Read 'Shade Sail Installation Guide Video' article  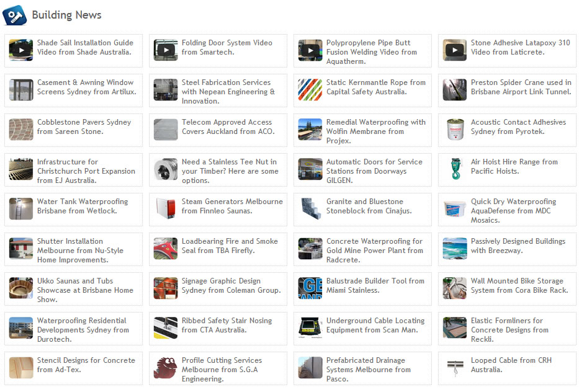pyautogui.click(x=85, y=47)
